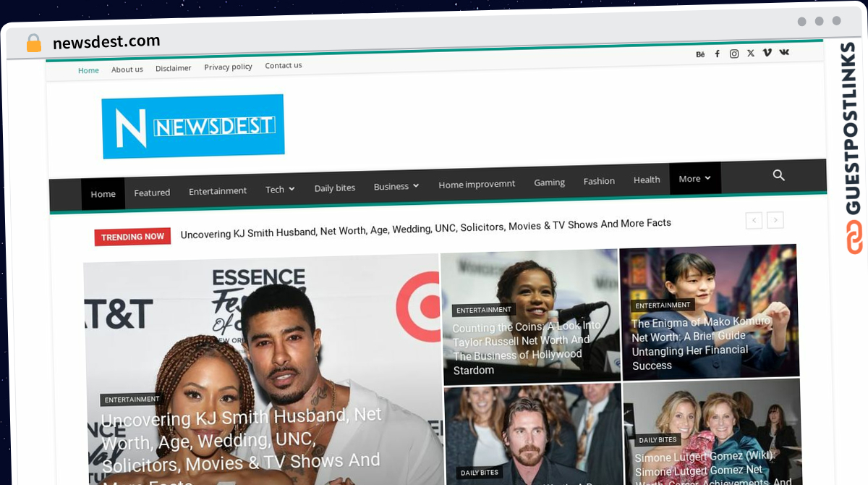Open the Contact us page

coord(284,65)
